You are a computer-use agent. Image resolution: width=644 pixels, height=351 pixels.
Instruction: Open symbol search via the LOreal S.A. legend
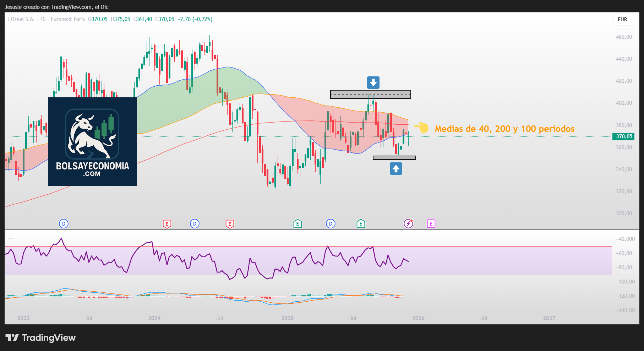coord(21,19)
